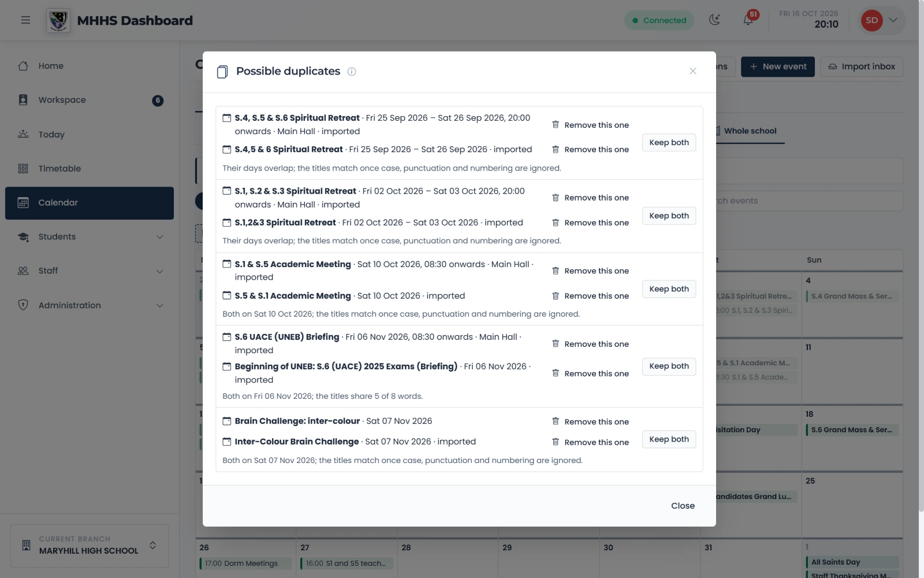Expand the Administration sidebar section
Screen dimensions: 924x578
click(x=90, y=305)
